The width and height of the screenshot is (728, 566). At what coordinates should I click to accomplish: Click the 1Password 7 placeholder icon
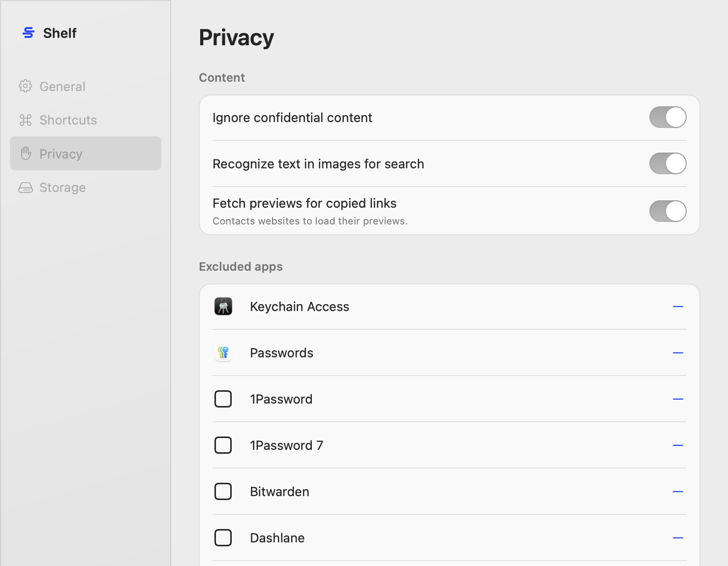point(223,445)
